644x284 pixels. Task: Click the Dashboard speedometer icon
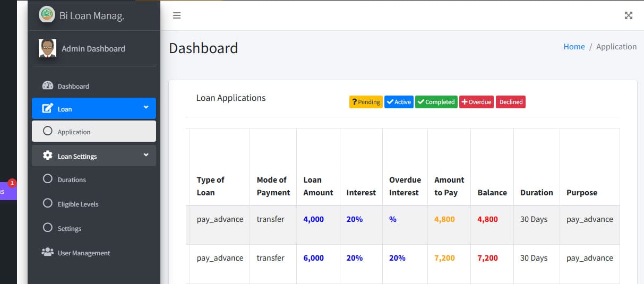click(48, 86)
